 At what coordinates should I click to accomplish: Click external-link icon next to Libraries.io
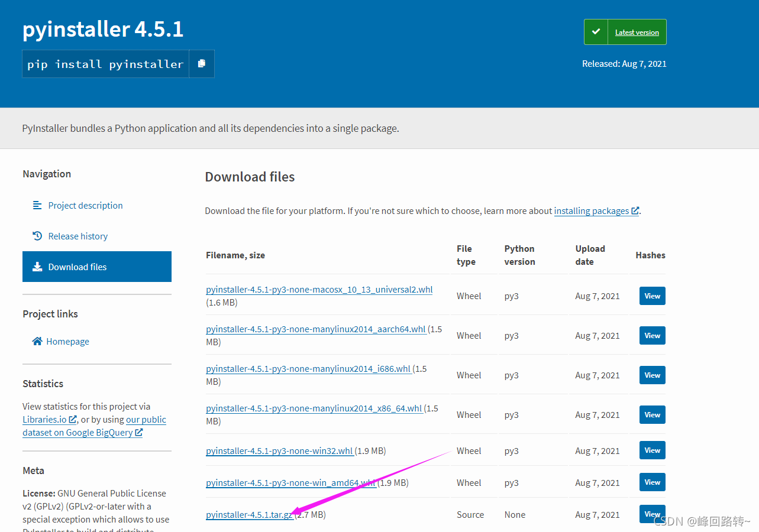pyautogui.click(x=73, y=419)
